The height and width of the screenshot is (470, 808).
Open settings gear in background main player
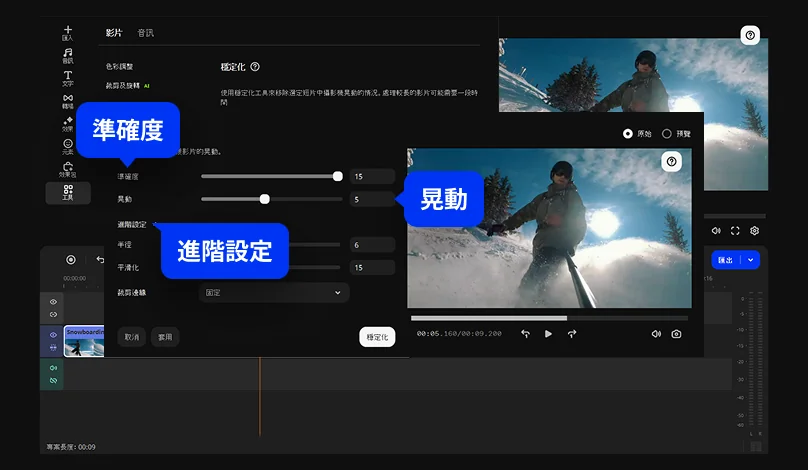click(754, 231)
